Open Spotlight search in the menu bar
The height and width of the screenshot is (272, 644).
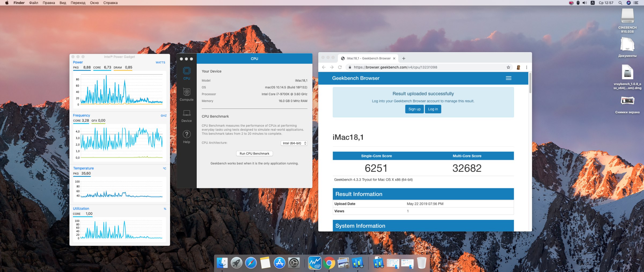620,3
